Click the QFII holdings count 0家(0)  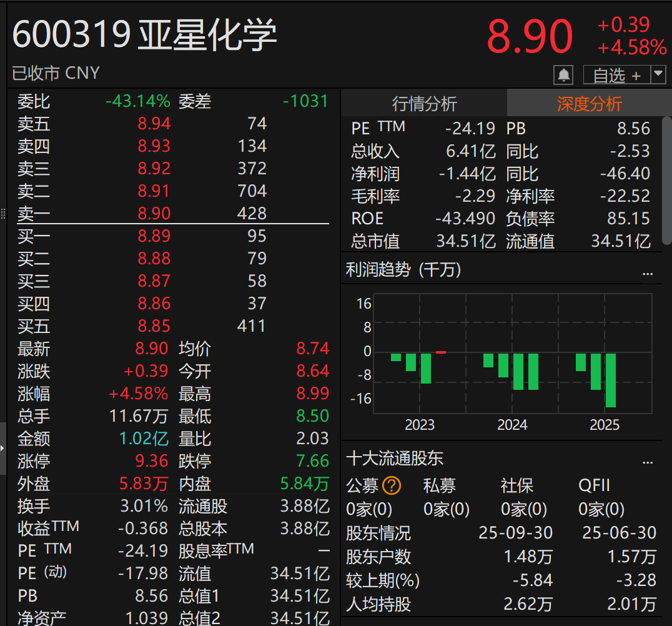pyautogui.click(x=601, y=509)
